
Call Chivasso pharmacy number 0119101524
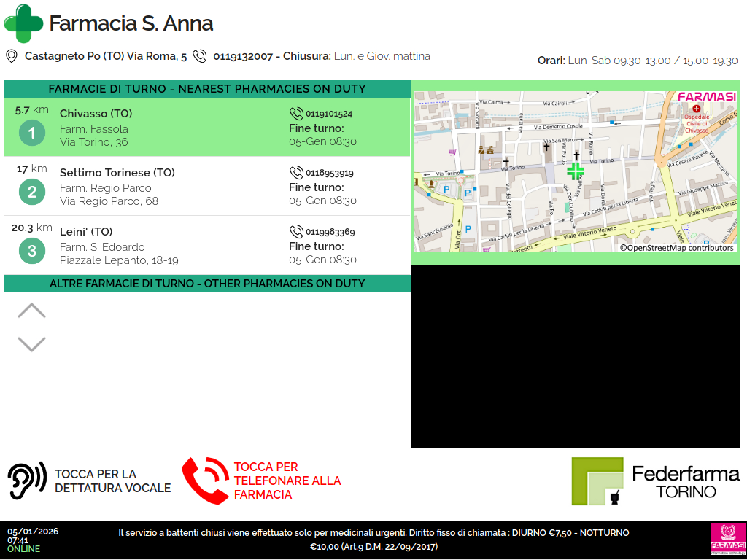pyautogui.click(x=322, y=114)
